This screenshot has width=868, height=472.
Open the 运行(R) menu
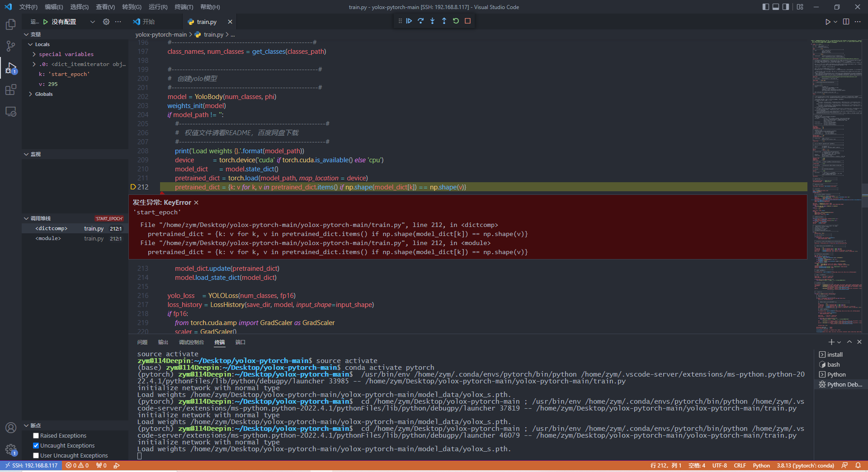click(158, 7)
